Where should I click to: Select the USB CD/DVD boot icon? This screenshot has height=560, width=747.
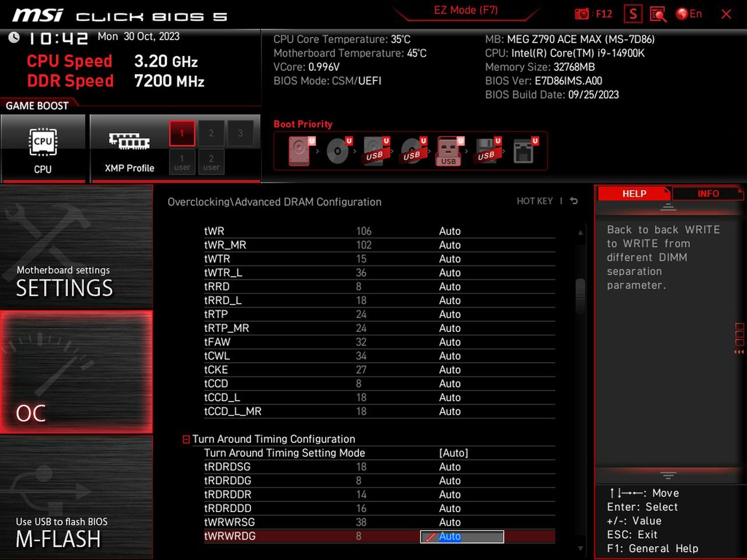click(x=413, y=151)
